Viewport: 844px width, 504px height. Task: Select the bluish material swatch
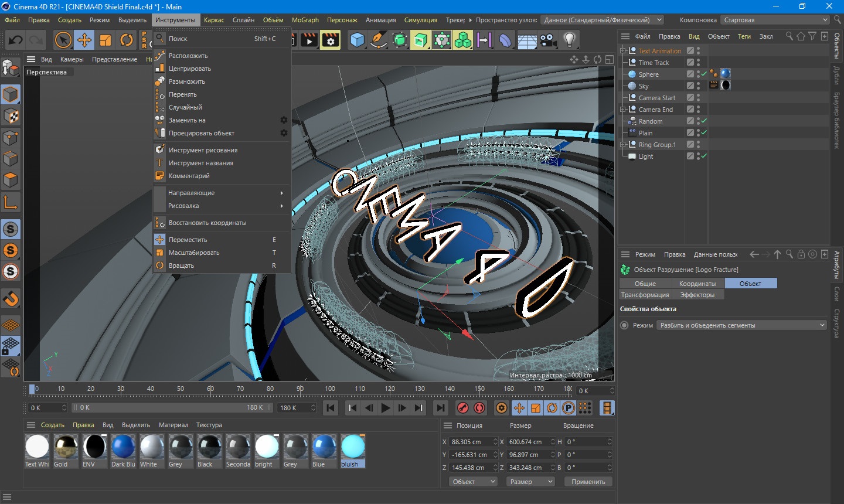pos(353,451)
